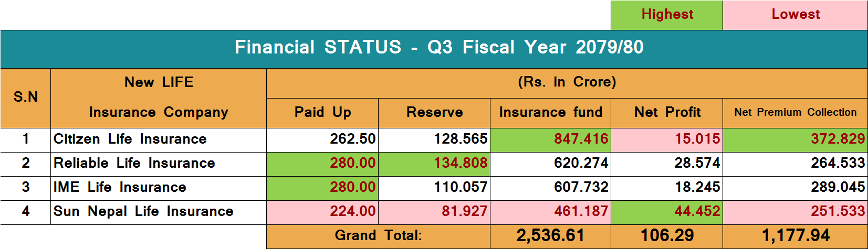
Task: Select the Reserve column header
Action: pyautogui.click(x=434, y=113)
